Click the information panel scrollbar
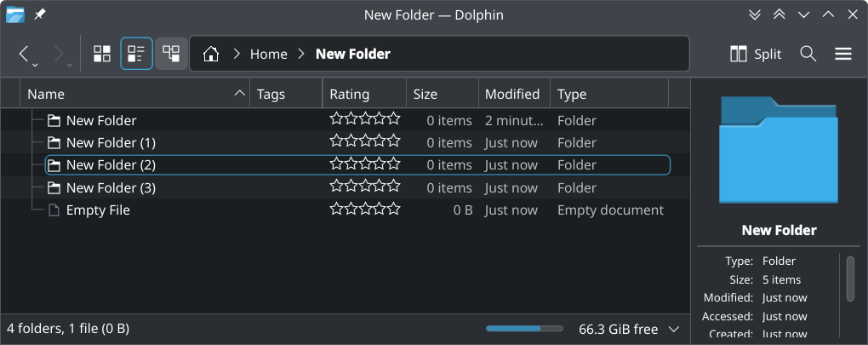Screen dimensions: 868x345 click(x=849, y=278)
